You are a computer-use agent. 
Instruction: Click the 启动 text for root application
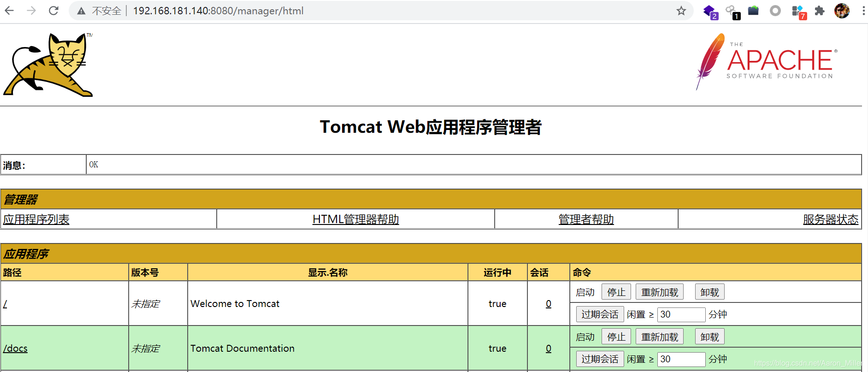click(585, 292)
